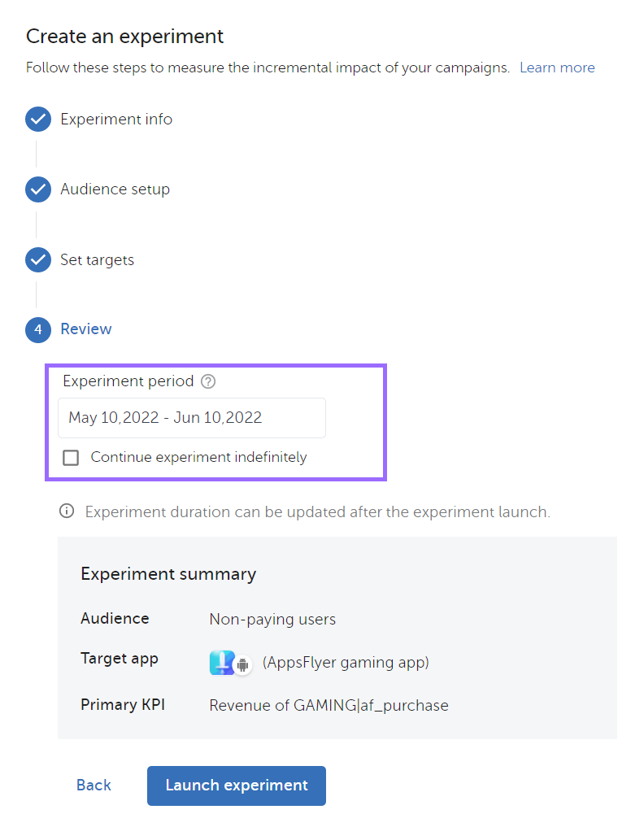Go to Set targets step
The width and height of the screenshot is (644, 840).
tap(97, 260)
